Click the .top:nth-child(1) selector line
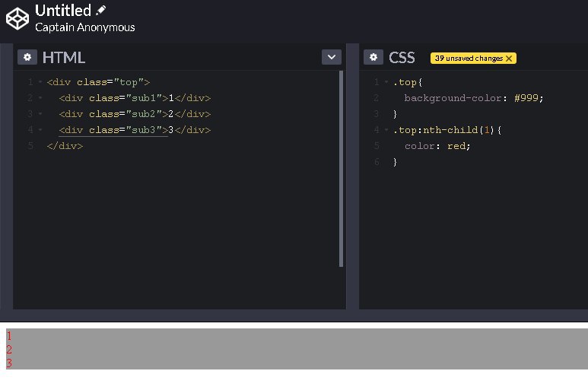The height and width of the screenshot is (390, 588). click(447, 130)
